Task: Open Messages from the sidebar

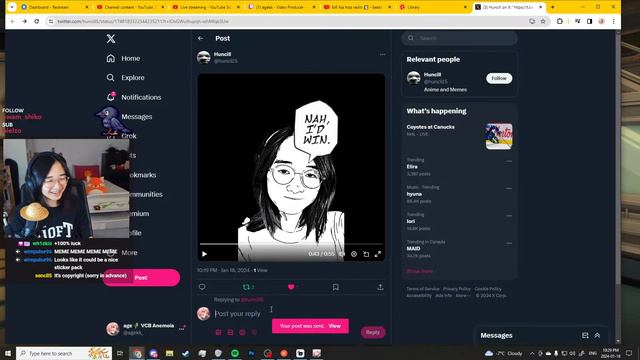Action: click(136, 117)
